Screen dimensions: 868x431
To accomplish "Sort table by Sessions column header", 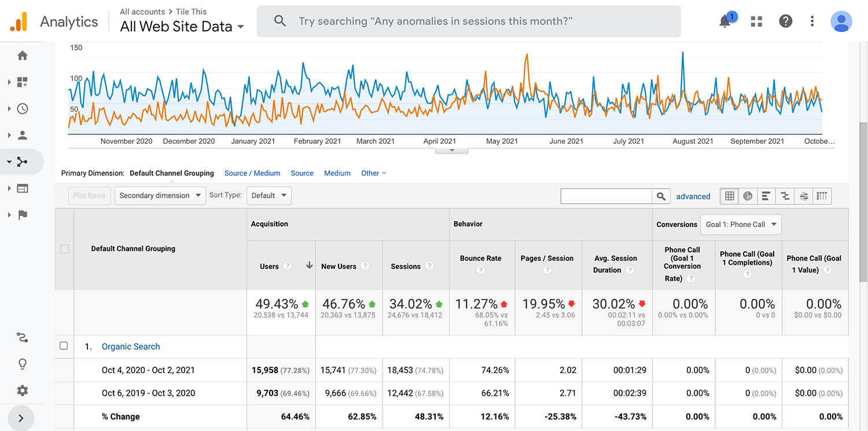I will click(x=406, y=266).
